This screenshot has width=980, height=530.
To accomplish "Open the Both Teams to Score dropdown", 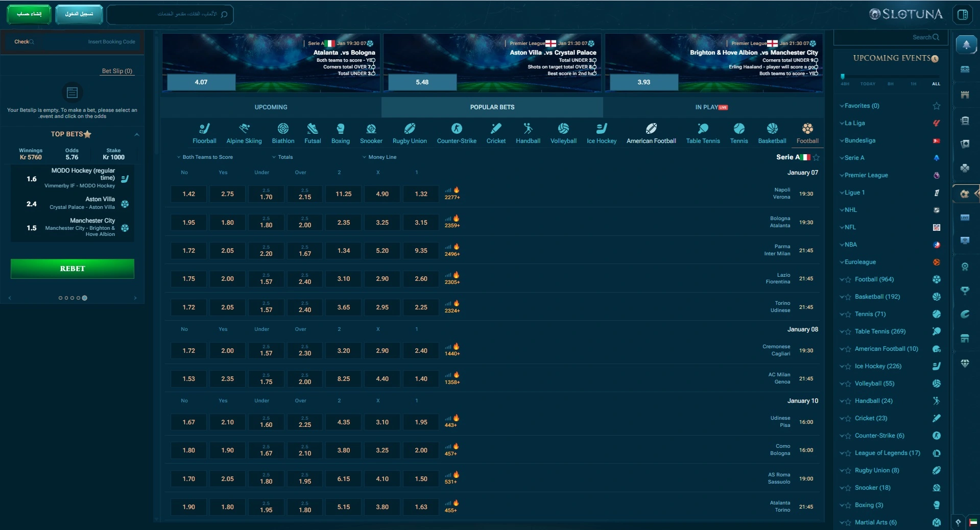I will 205,157.
